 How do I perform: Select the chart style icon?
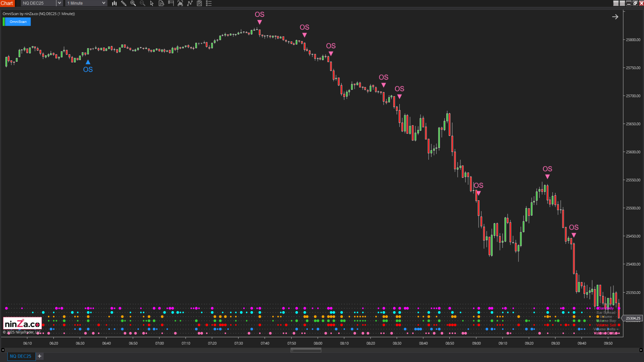coord(114,3)
